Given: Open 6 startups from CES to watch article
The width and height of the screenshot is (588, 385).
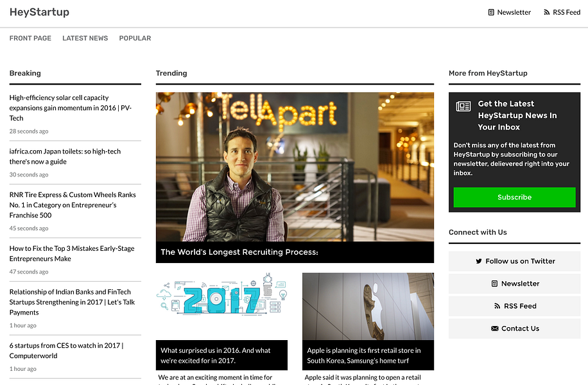Looking at the screenshot, I should click(x=66, y=351).
